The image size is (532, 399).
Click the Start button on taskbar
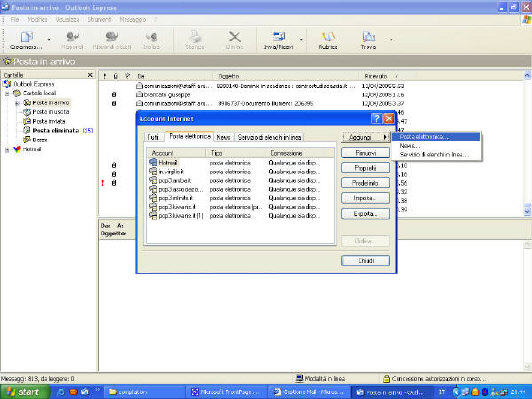coord(24,392)
